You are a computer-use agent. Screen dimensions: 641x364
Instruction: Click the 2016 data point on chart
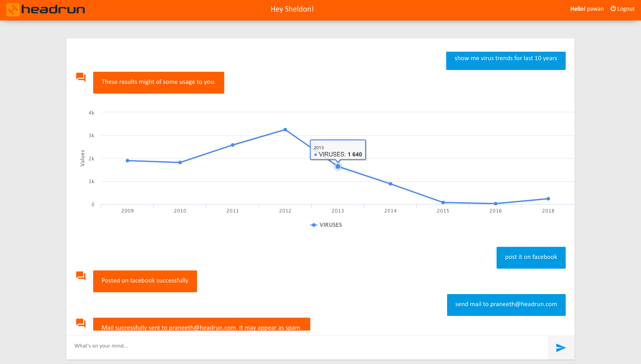(x=496, y=204)
